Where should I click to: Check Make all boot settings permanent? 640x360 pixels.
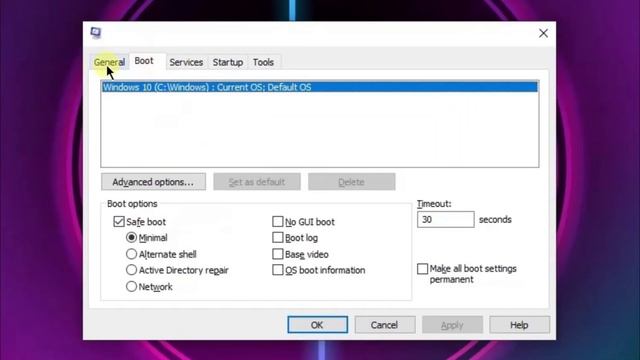(x=423, y=269)
